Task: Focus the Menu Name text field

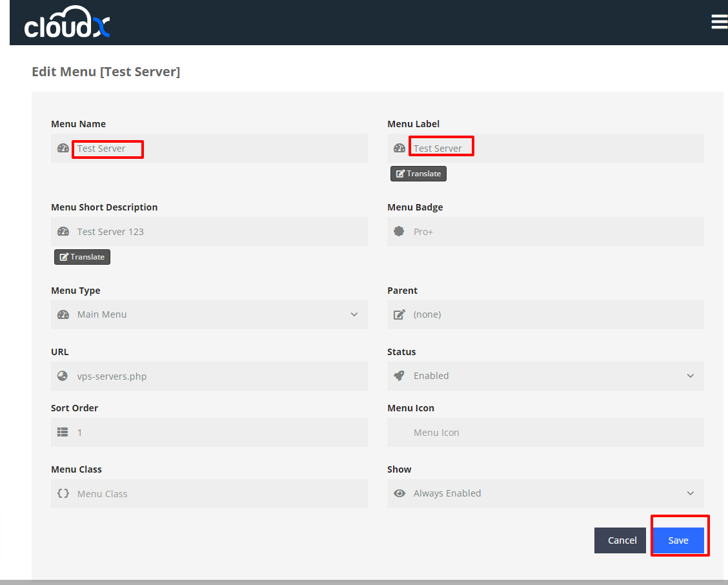Action: point(219,149)
